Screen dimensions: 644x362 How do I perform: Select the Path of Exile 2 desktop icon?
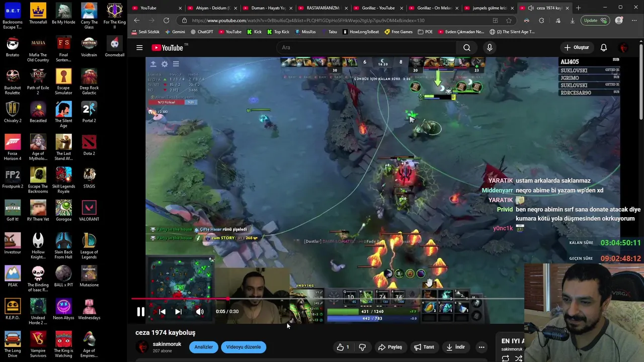[x=38, y=81]
